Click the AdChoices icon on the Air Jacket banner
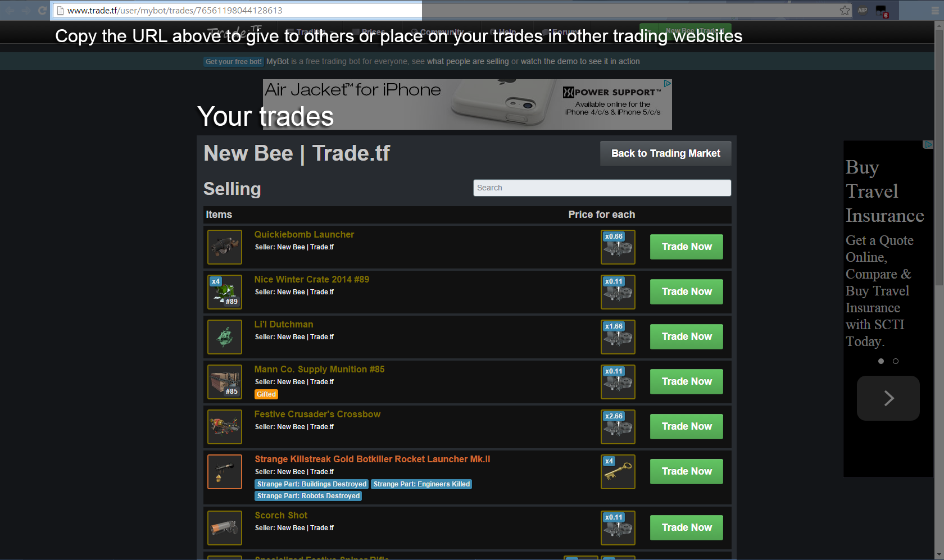The height and width of the screenshot is (560, 944). pos(667,83)
